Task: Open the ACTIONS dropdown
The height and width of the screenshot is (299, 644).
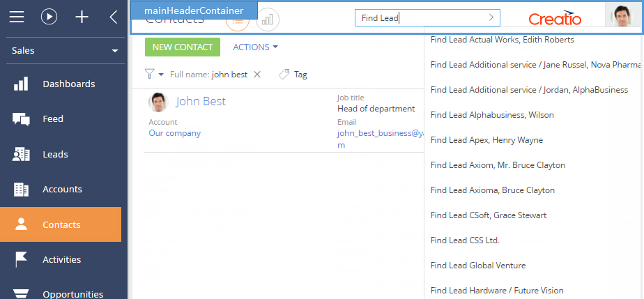Action: 256,47
